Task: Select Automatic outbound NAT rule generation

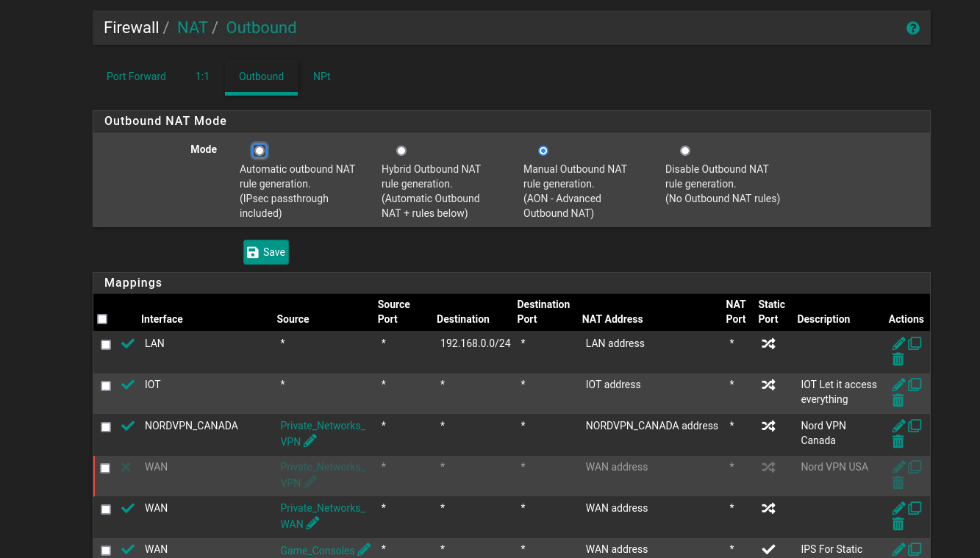Action: click(x=260, y=151)
